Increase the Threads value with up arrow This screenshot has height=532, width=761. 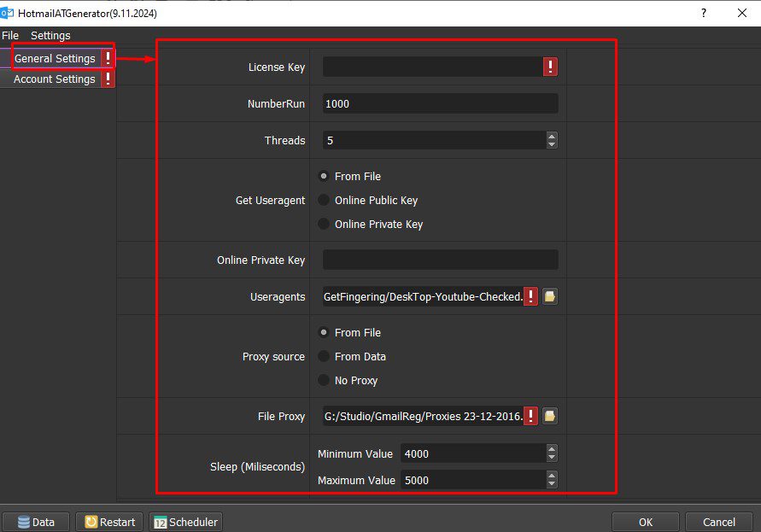[x=552, y=137]
